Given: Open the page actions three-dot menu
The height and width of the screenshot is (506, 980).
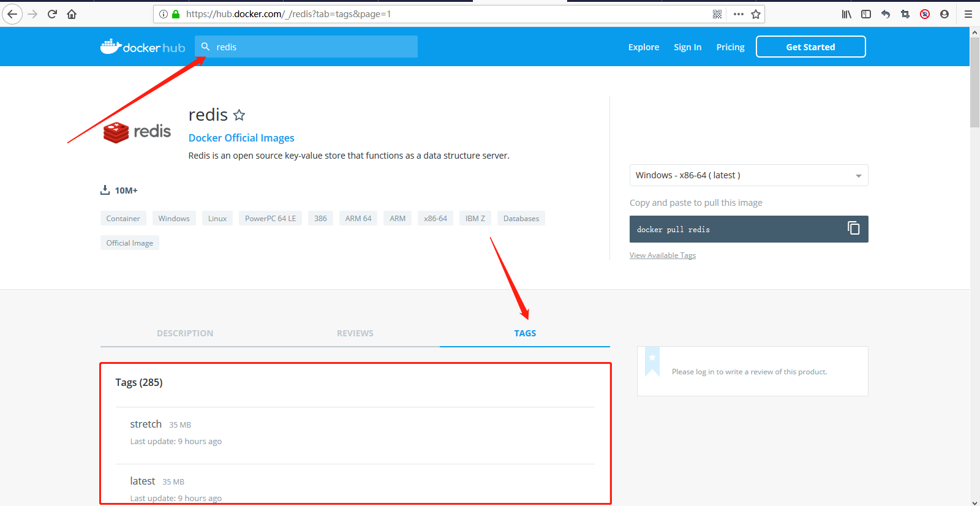Looking at the screenshot, I should click(739, 14).
